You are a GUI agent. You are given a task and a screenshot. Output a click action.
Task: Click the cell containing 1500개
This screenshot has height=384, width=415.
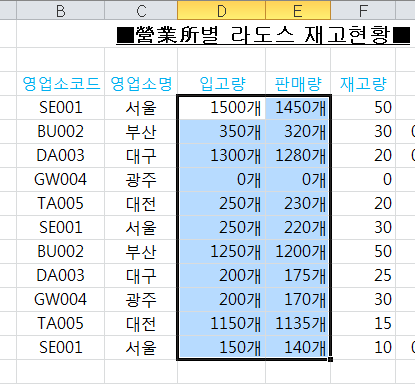click(x=221, y=107)
